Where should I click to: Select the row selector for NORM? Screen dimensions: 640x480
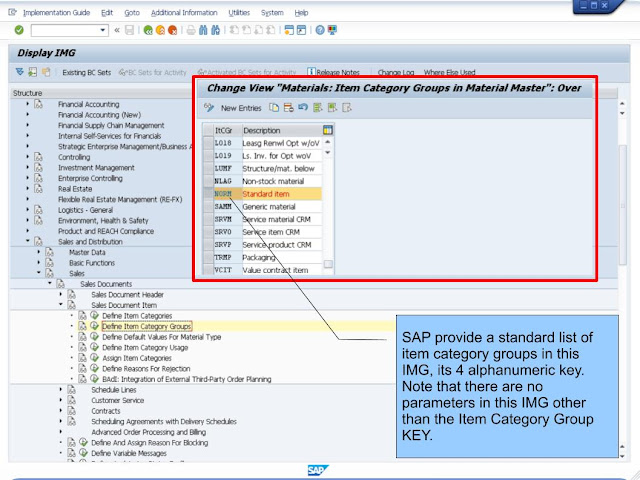(208, 194)
